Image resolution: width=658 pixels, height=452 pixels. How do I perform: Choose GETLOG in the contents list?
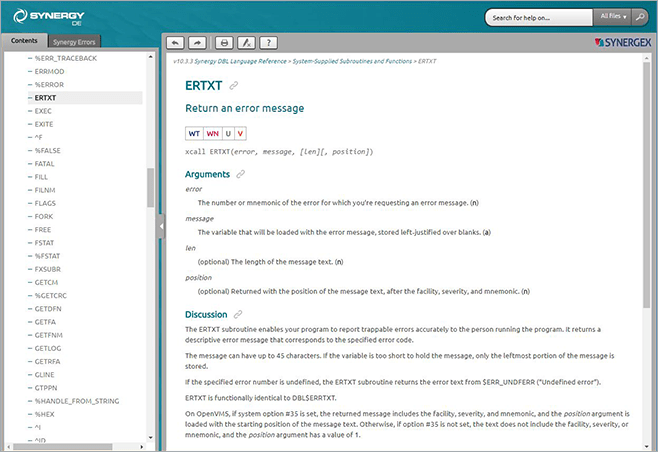pos(48,348)
